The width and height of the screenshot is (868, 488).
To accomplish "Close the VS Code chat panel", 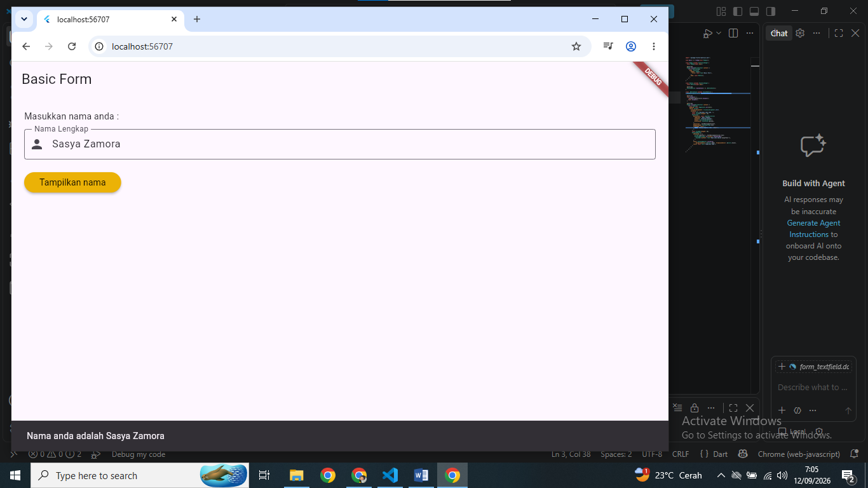I will coord(855,33).
